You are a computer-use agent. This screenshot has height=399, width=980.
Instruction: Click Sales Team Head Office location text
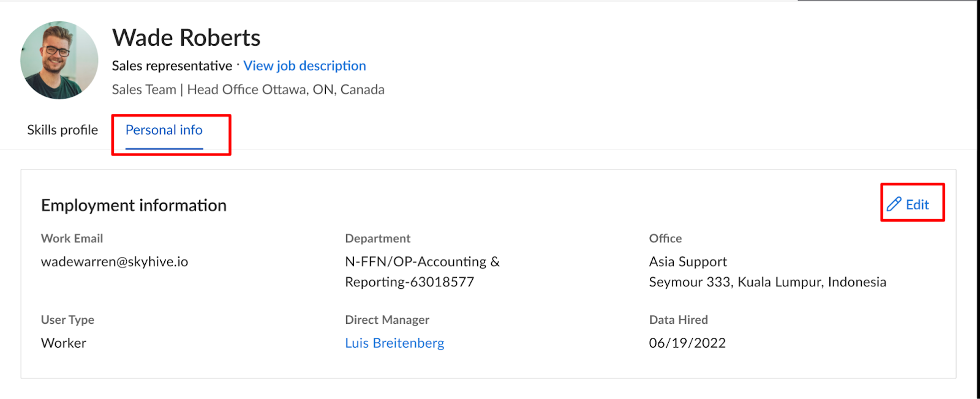click(248, 89)
